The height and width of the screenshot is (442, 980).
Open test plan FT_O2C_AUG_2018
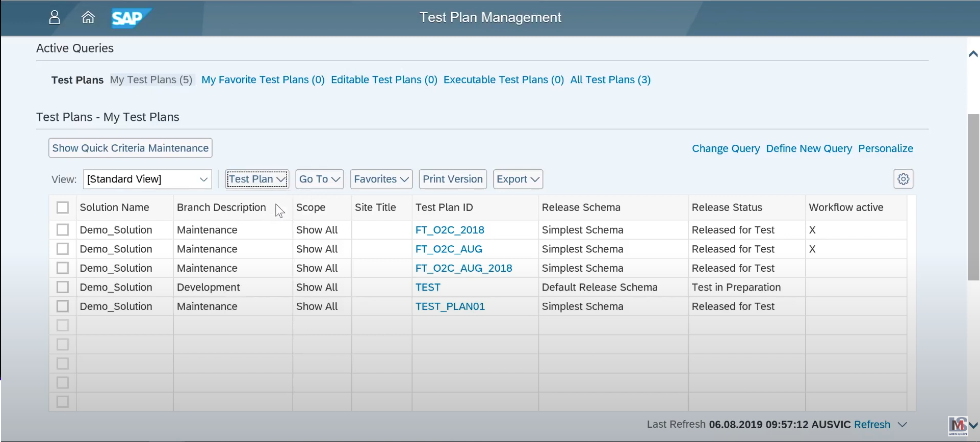(x=463, y=268)
